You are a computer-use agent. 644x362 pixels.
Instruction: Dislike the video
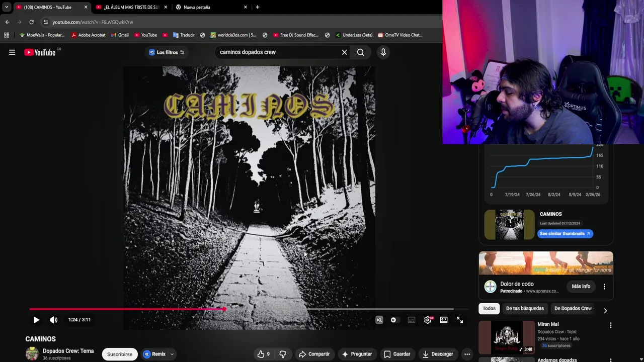[283, 354]
